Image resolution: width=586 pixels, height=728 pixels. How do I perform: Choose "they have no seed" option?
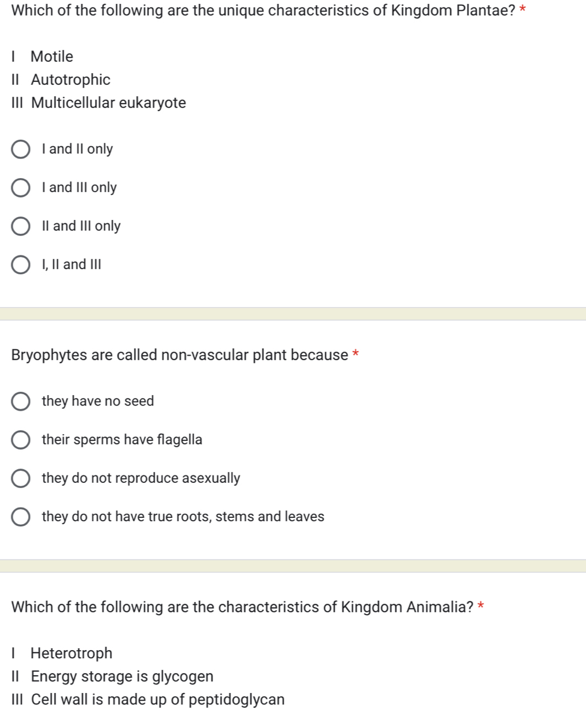click(21, 401)
